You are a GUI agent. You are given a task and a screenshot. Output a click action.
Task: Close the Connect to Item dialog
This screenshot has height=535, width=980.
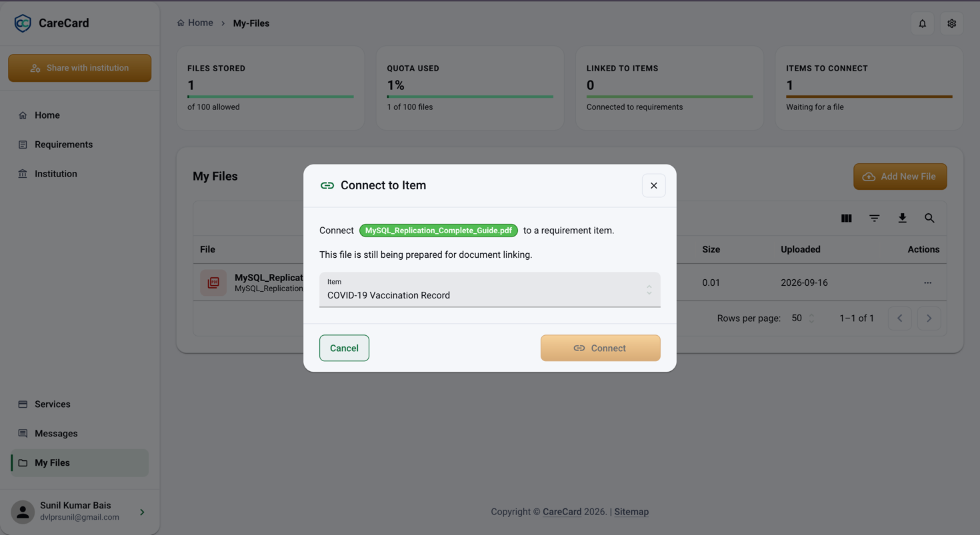click(654, 186)
